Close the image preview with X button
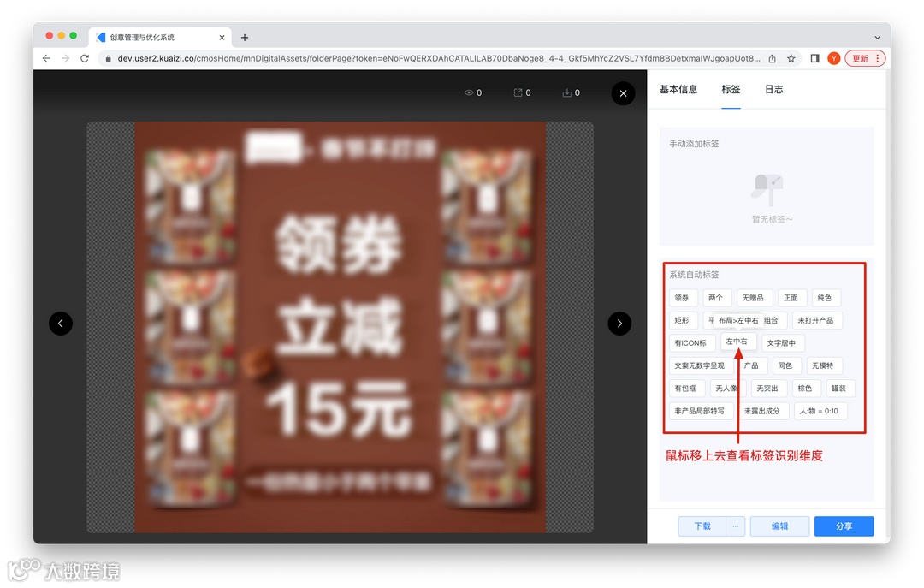 coord(623,93)
